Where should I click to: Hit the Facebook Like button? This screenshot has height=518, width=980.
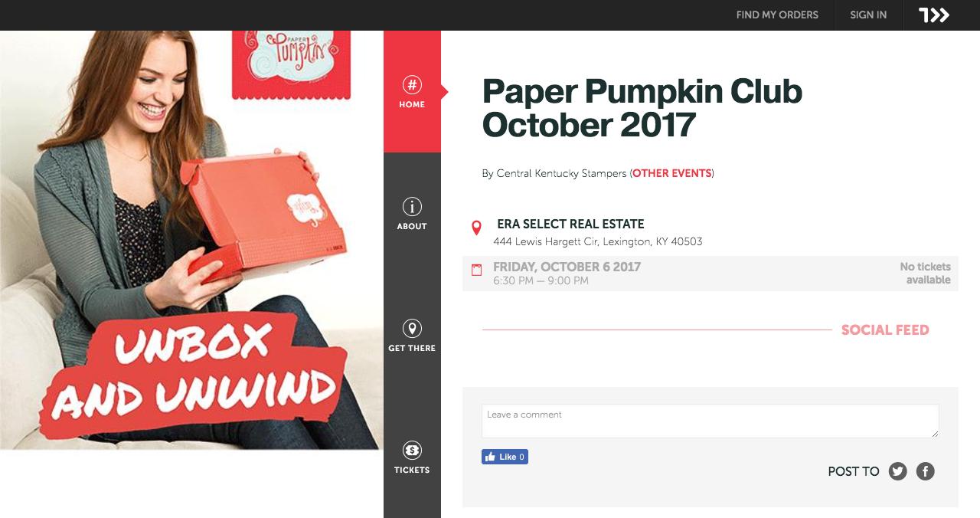click(505, 457)
